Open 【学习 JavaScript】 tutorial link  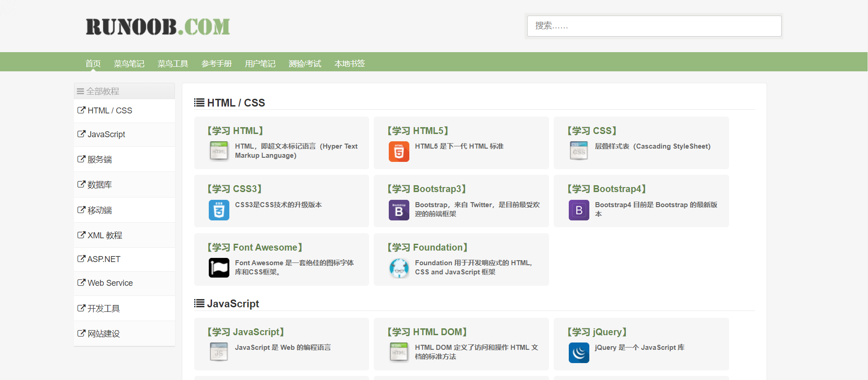coord(246,332)
